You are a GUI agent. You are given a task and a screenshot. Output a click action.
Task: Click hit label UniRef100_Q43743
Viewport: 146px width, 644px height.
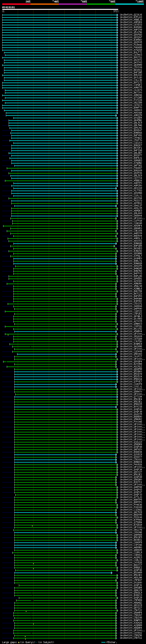tap(131, 63)
